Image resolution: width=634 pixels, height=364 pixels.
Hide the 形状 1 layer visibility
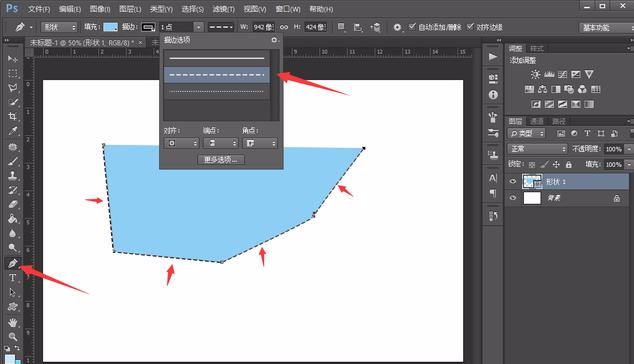(513, 182)
